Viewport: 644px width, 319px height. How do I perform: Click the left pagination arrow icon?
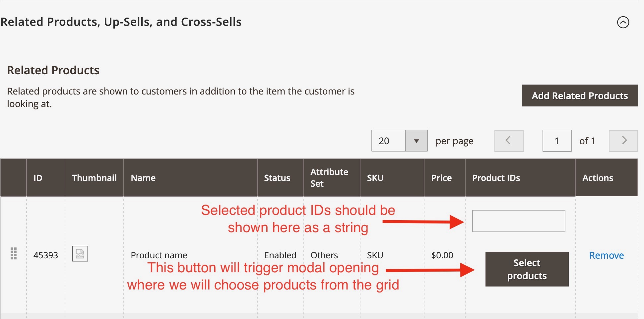pos(509,141)
